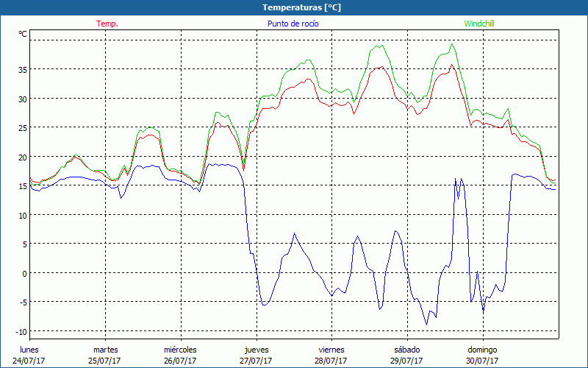Click the viernes 28/07/17 date label
The height and width of the screenshot is (368, 588).
point(331,355)
